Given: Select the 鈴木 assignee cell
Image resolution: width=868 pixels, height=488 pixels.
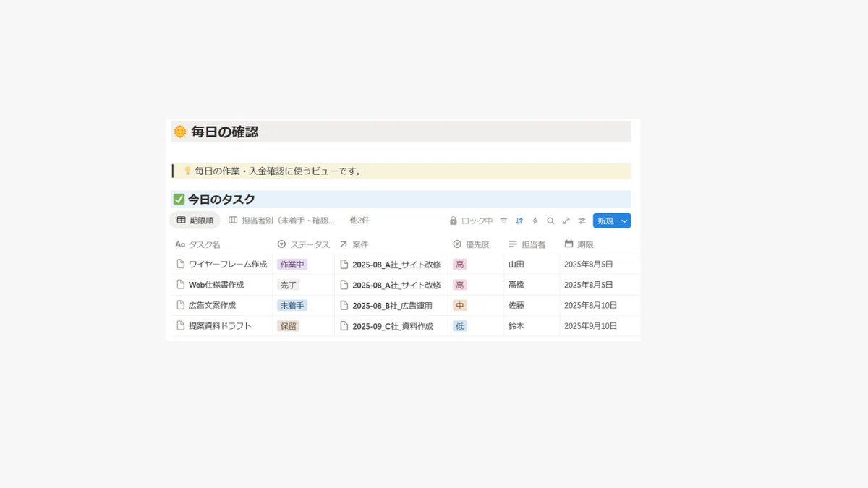Looking at the screenshot, I should [x=532, y=326].
